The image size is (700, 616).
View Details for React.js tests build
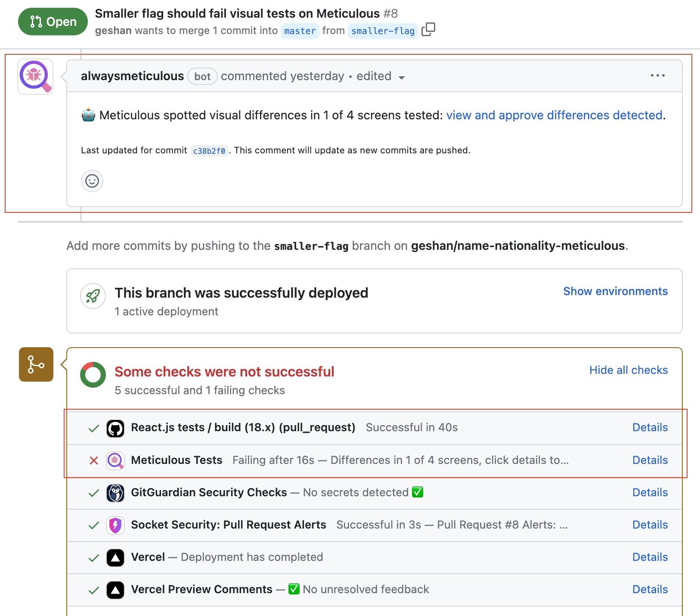coord(650,427)
